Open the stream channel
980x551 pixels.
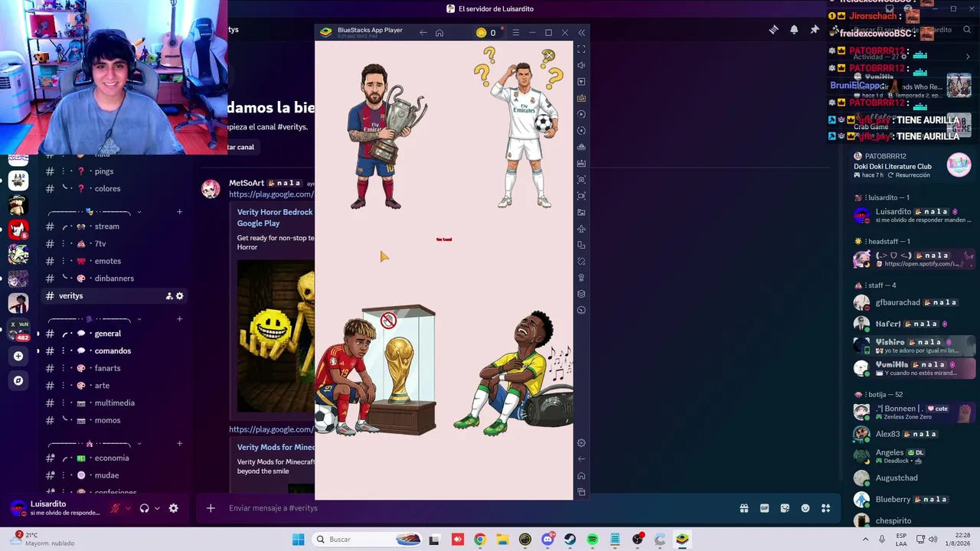pyautogui.click(x=115, y=227)
